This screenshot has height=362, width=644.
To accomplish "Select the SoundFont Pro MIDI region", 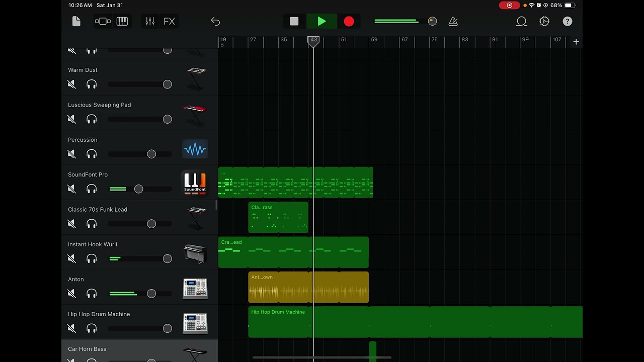I will tap(295, 183).
